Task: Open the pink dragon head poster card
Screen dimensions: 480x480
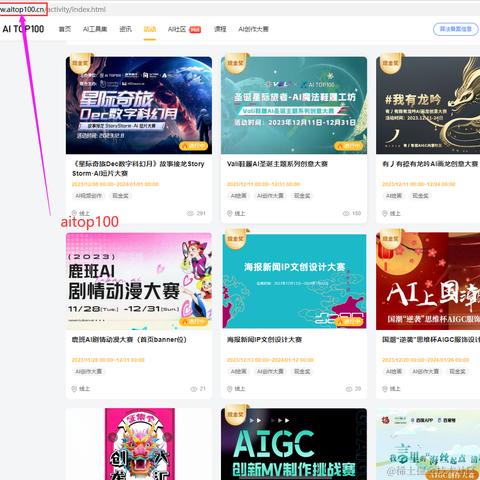Action: (x=140, y=444)
